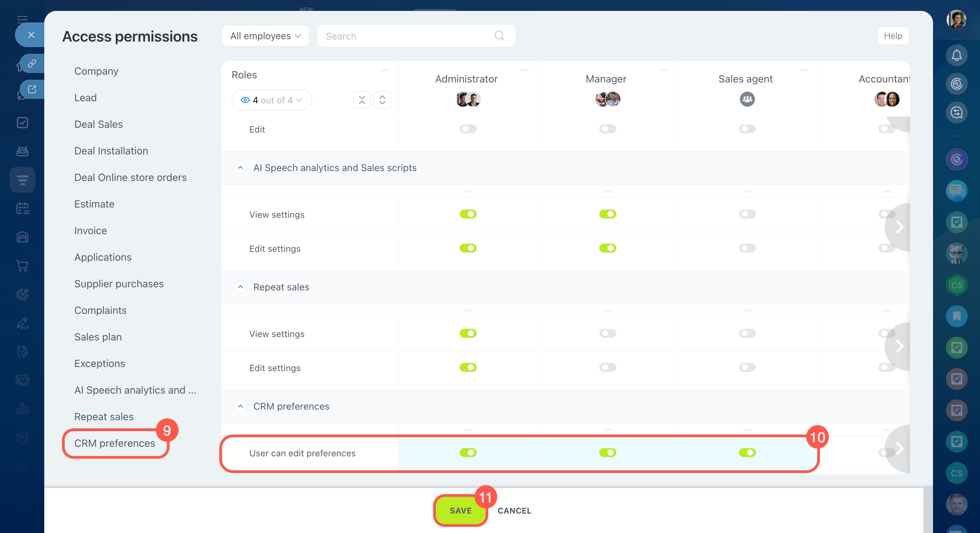Viewport: 980px width, 533px height.
Task: Open the All employees dropdown
Action: (x=265, y=36)
